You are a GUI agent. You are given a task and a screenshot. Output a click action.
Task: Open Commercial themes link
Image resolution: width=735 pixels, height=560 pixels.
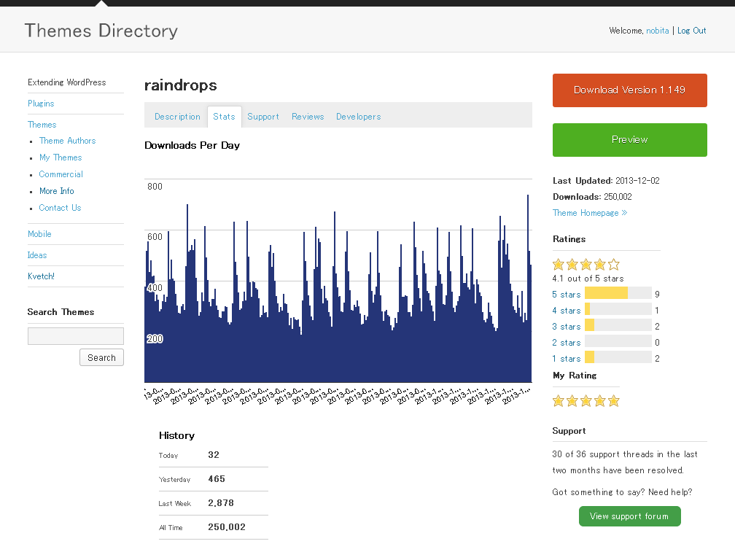61,174
